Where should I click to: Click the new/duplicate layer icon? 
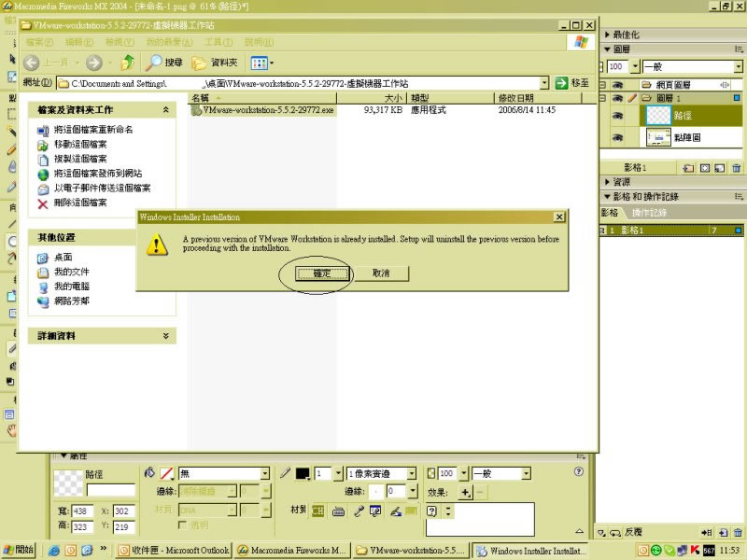point(688,168)
